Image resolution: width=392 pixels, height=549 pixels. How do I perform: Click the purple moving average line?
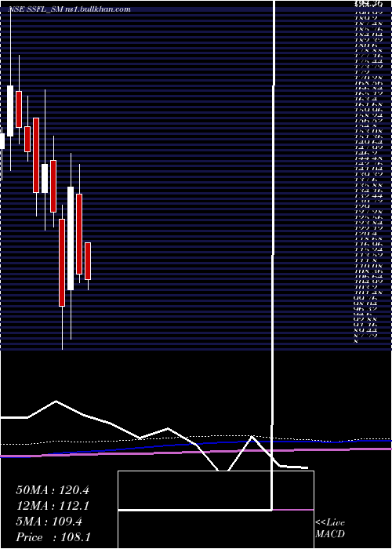(196, 452)
